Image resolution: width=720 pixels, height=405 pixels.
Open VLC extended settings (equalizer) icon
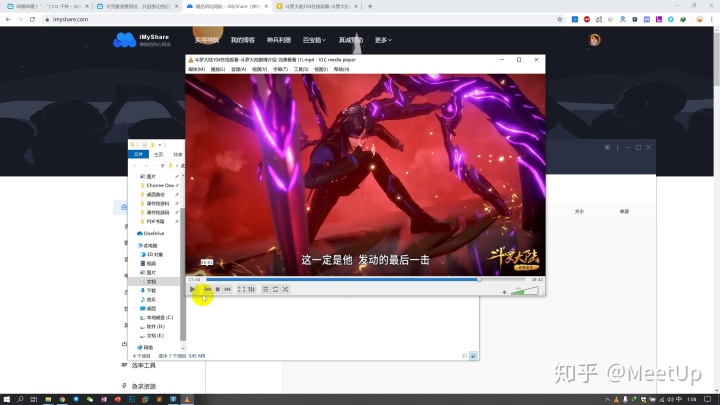pos(251,289)
